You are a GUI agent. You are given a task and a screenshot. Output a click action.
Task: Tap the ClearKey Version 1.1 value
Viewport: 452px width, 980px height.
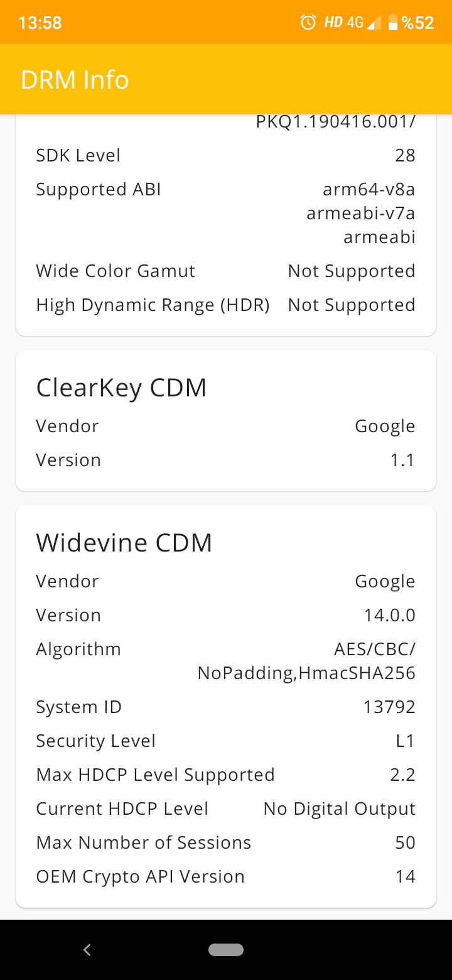click(x=402, y=460)
